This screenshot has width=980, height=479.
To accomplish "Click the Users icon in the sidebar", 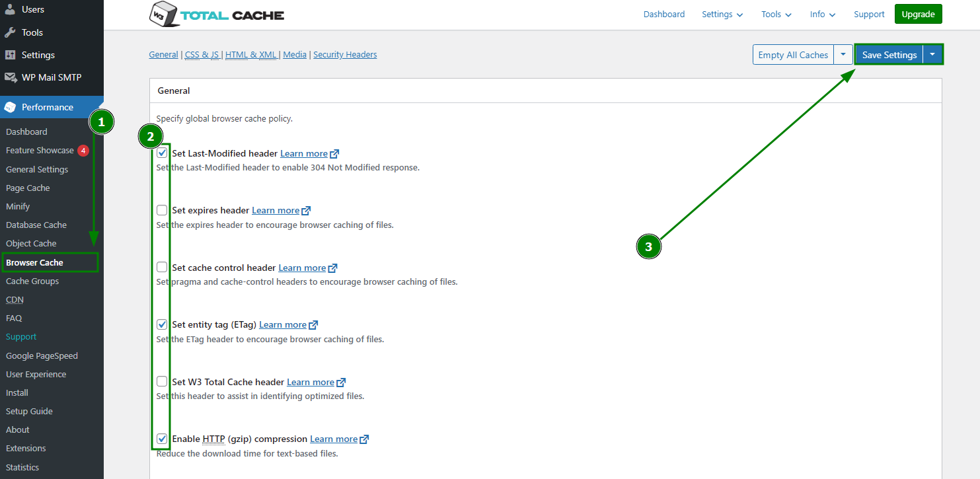I will (12, 9).
